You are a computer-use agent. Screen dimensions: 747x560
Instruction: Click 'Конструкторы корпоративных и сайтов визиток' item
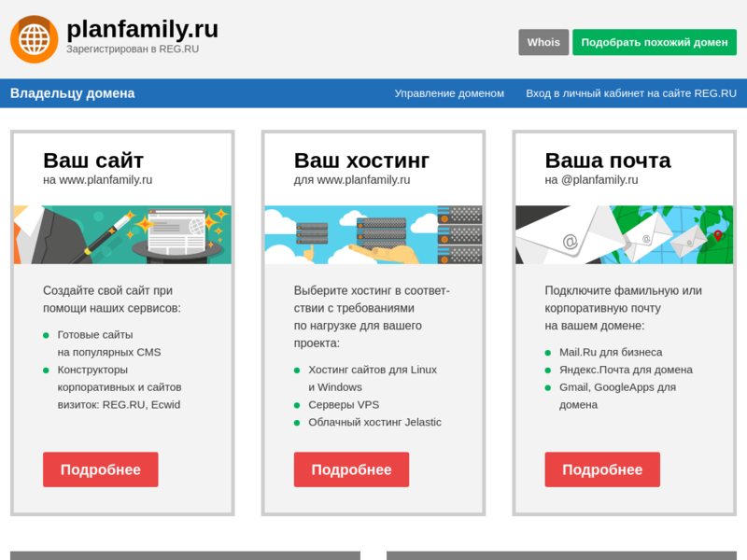click(120, 387)
